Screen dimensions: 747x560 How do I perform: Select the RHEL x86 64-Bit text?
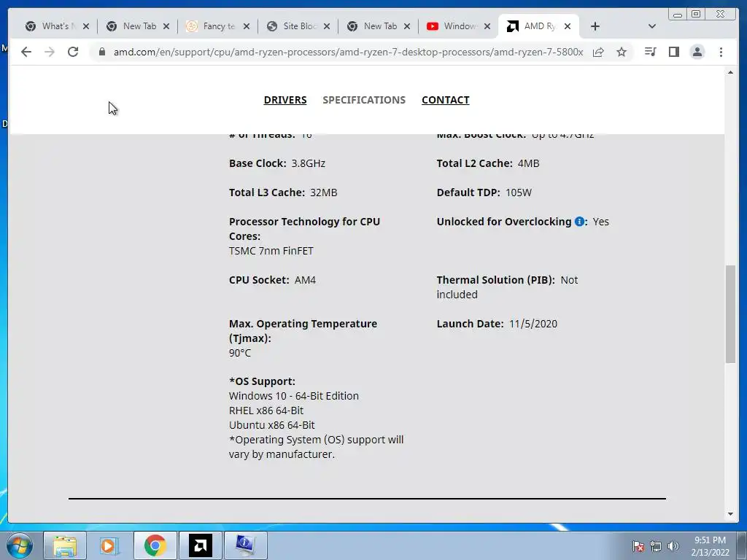(266, 411)
